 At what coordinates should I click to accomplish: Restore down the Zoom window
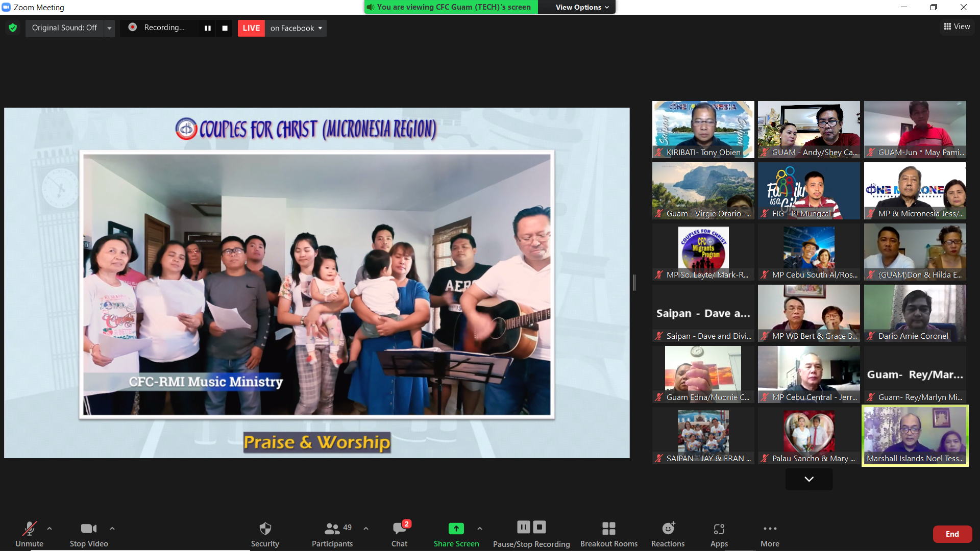(934, 7)
